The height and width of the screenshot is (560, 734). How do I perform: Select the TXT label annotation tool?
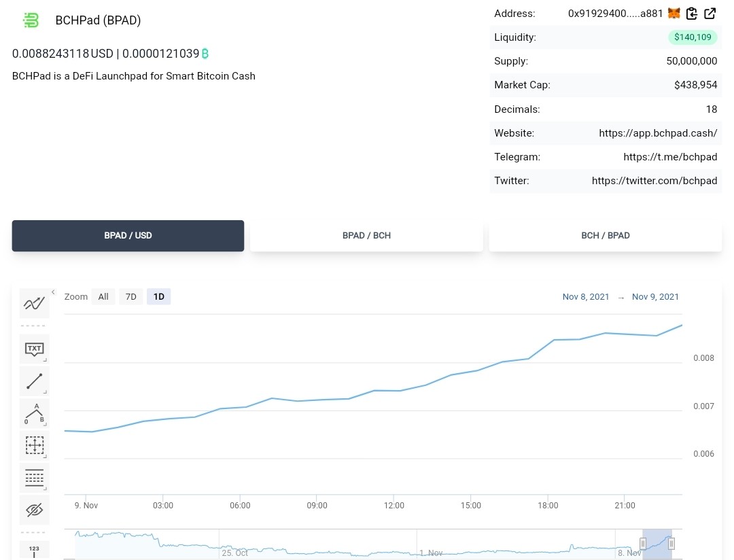click(34, 349)
